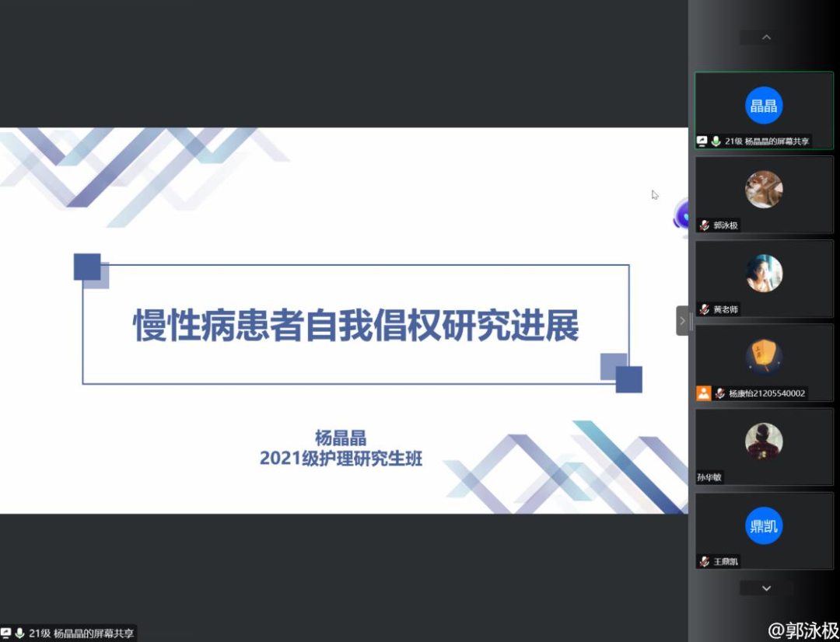Image resolution: width=840 pixels, height=642 pixels.
Task: Toggle the muted microphone icon for 黄老师
Action: pos(705,309)
